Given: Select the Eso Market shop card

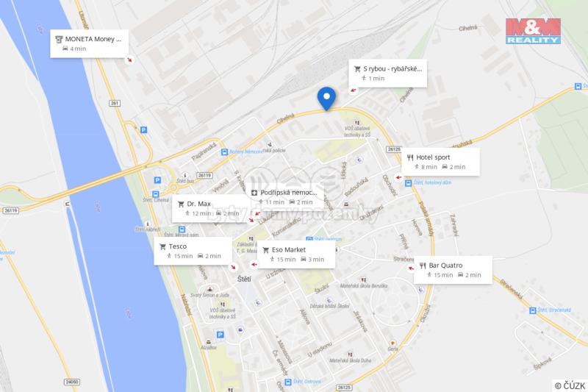Looking at the screenshot, I should pyautogui.click(x=296, y=254).
